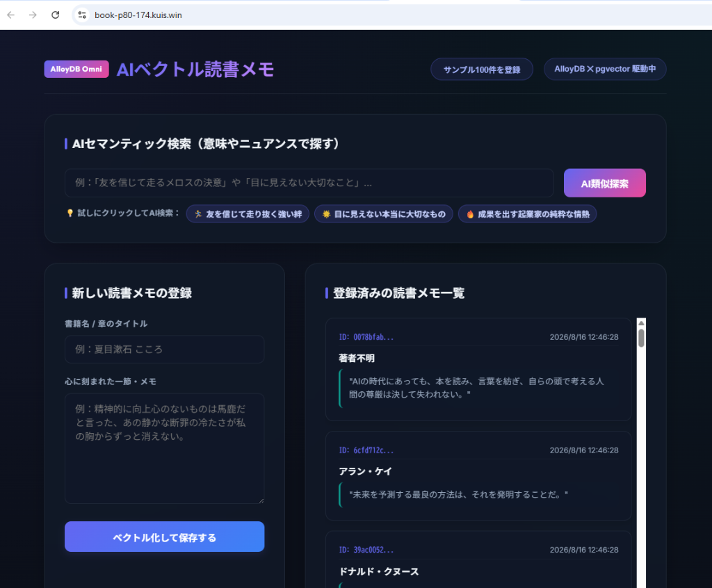The image size is (712, 588).
Task: Click the timestamp on the 著者不明 memo
Action: (x=584, y=337)
